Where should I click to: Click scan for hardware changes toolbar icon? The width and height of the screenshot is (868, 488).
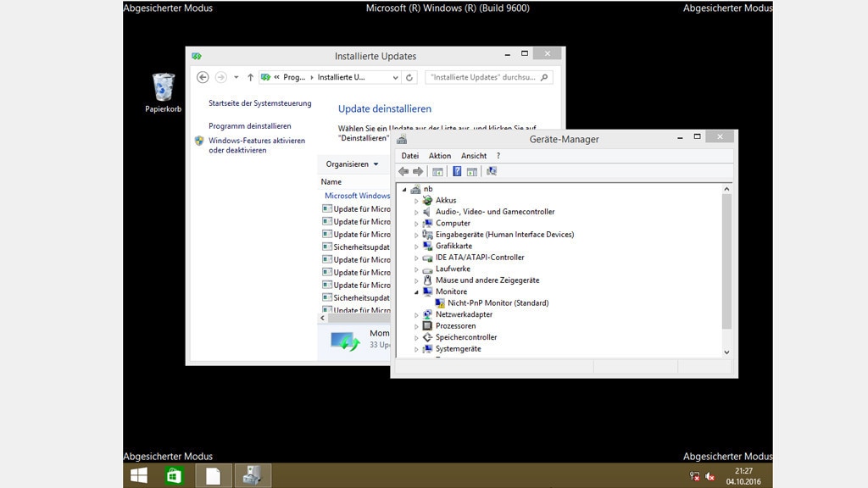tap(492, 171)
